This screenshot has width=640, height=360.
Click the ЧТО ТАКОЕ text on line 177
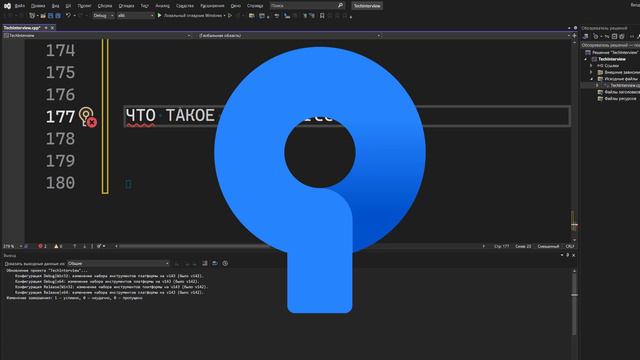coord(170,116)
